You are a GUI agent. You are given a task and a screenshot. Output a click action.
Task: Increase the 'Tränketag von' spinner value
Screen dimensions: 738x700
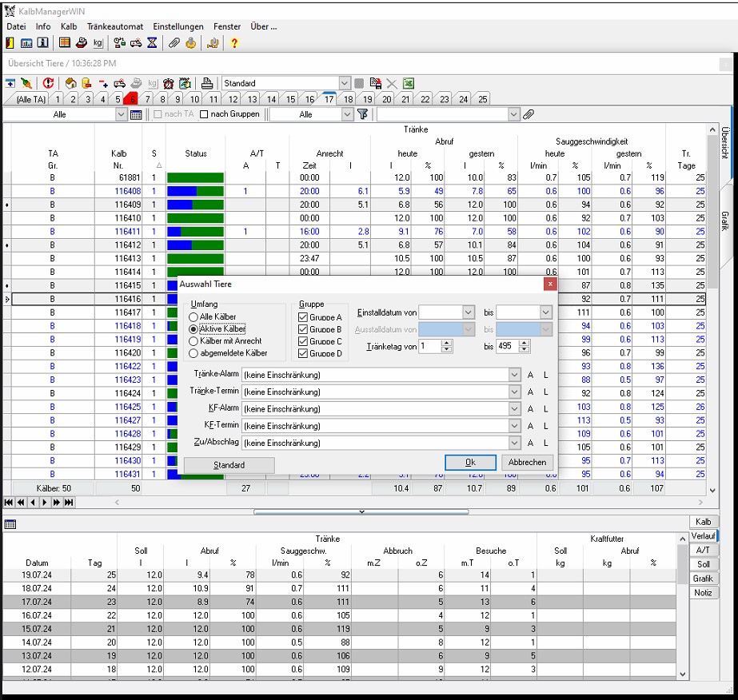[447, 343]
